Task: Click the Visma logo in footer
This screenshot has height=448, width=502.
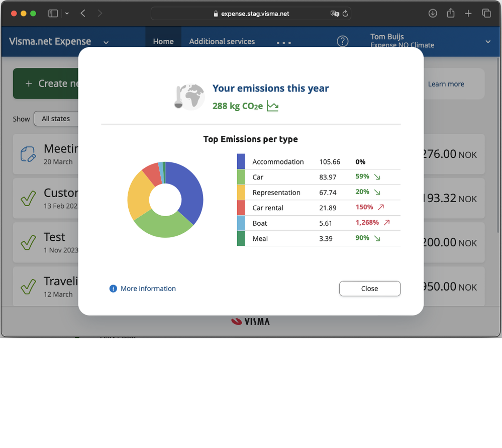Action: [x=250, y=321]
